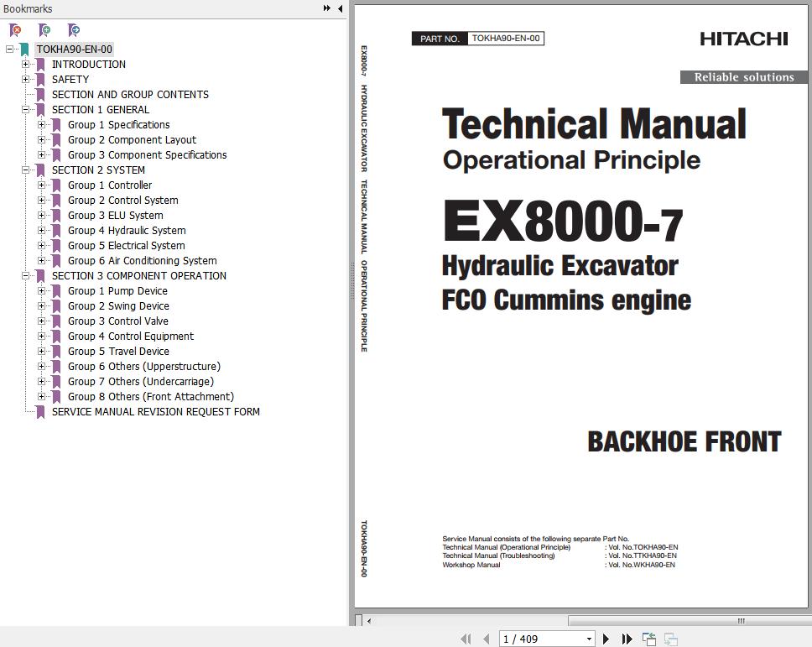
Task: Jump to the last page
Action: pyautogui.click(x=627, y=639)
